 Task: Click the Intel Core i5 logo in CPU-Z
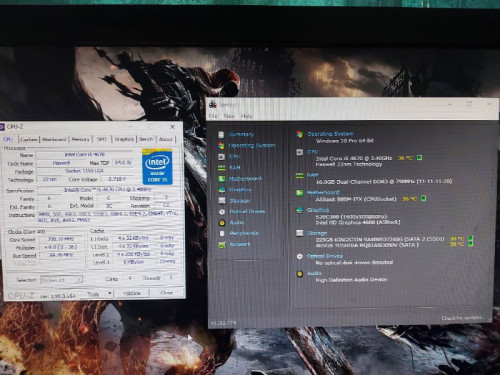[x=157, y=166]
